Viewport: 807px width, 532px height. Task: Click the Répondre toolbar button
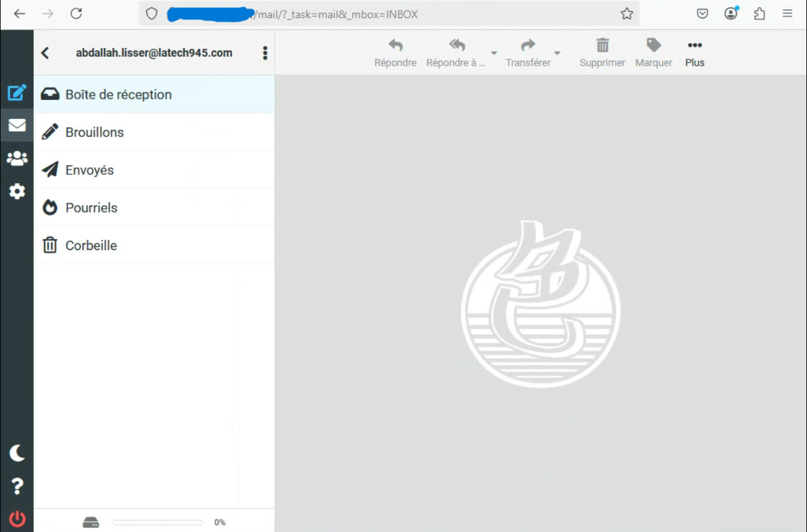[x=395, y=53]
